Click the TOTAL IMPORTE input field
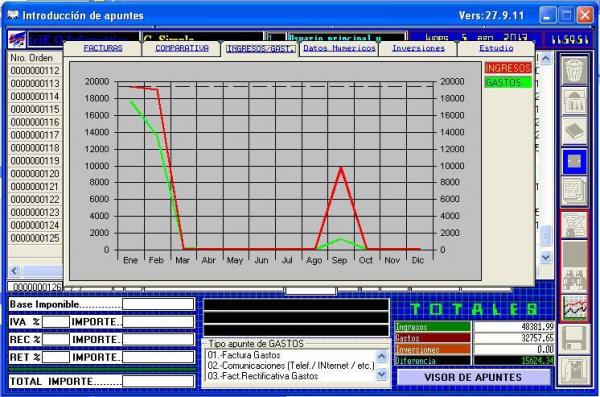 point(158,382)
